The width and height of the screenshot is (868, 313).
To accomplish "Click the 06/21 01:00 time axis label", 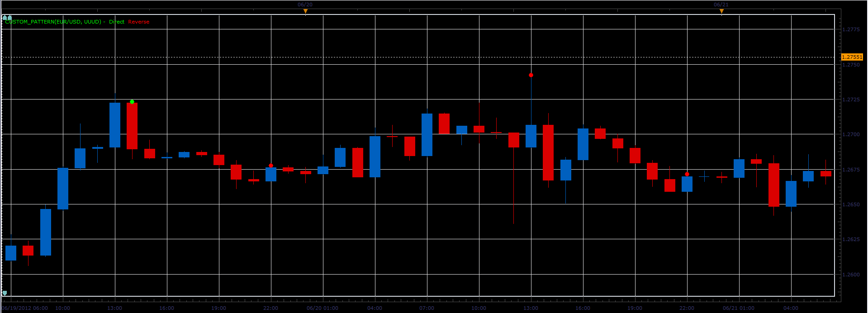I will 739,308.
